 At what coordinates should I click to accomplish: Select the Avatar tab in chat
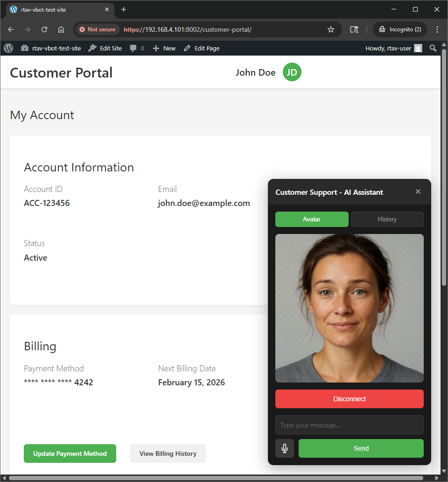(312, 219)
